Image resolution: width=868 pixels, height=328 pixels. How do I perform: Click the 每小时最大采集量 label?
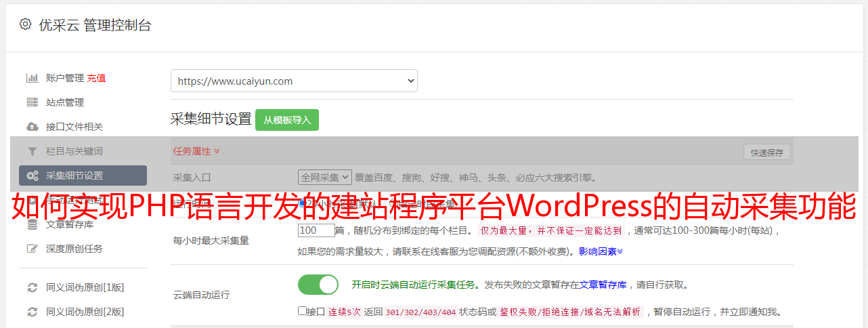[211, 241]
